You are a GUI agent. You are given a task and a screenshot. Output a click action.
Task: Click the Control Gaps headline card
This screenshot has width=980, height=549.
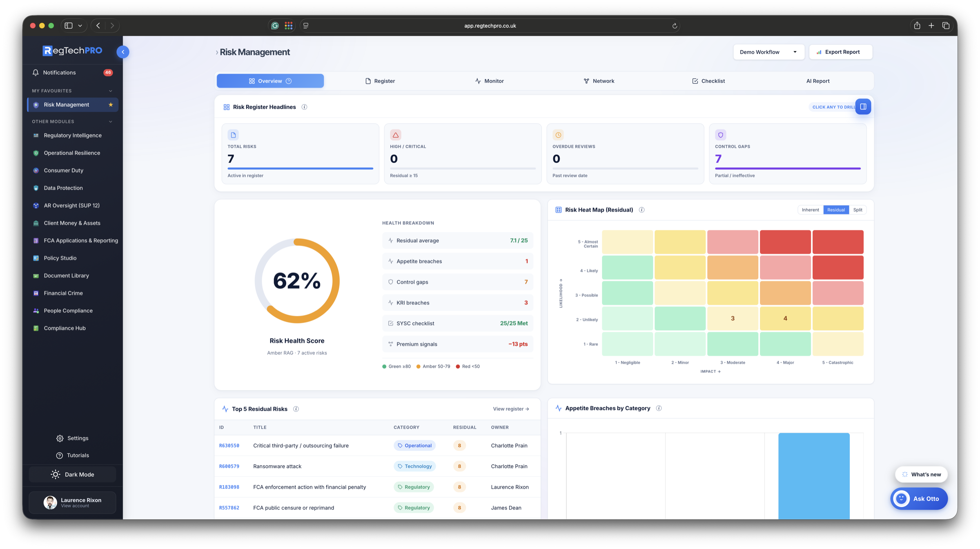(788, 154)
